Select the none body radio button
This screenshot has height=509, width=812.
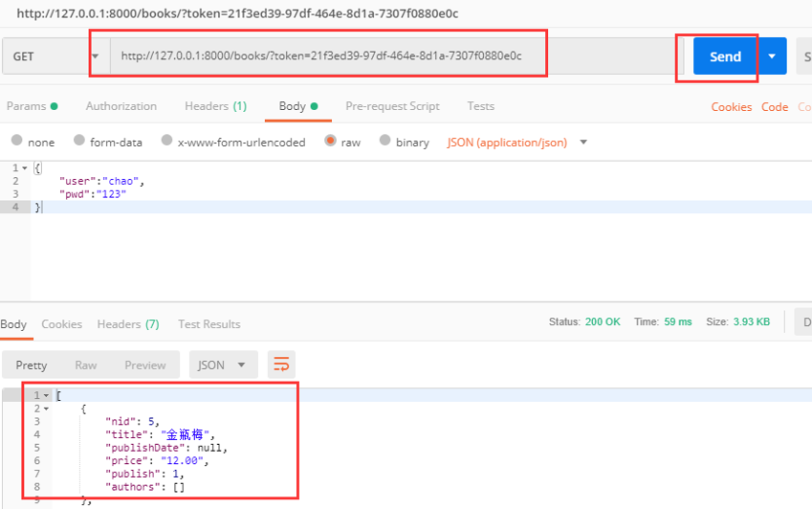tap(17, 141)
